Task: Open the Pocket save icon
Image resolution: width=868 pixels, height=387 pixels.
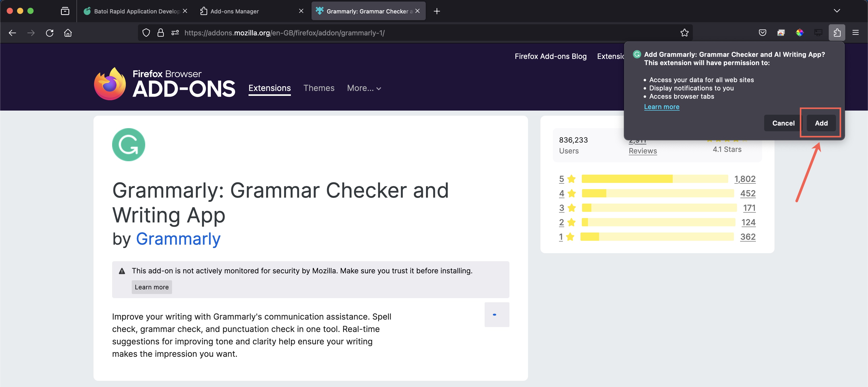Action: coord(763,33)
